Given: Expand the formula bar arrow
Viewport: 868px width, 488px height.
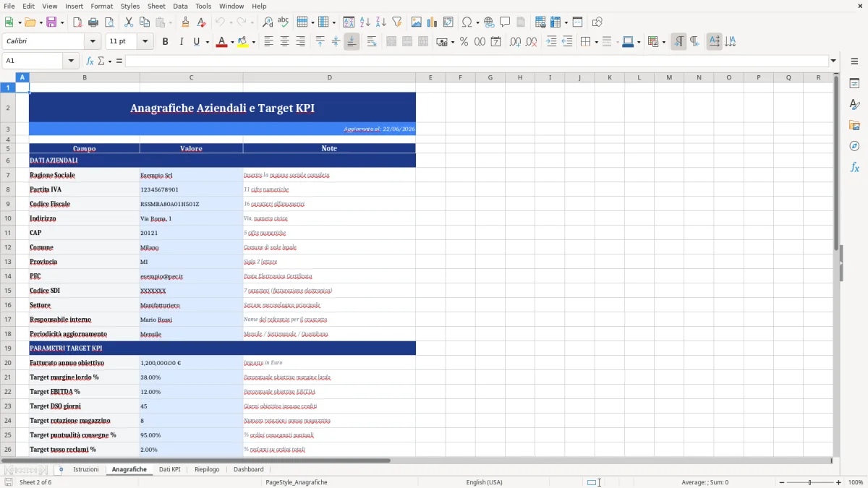Looking at the screenshot, I should click(x=833, y=61).
